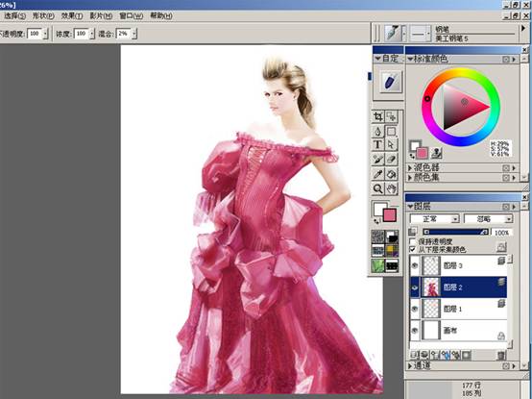Click the clone color stamp icon
This screenshot has width=532, height=399.
pos(436,154)
